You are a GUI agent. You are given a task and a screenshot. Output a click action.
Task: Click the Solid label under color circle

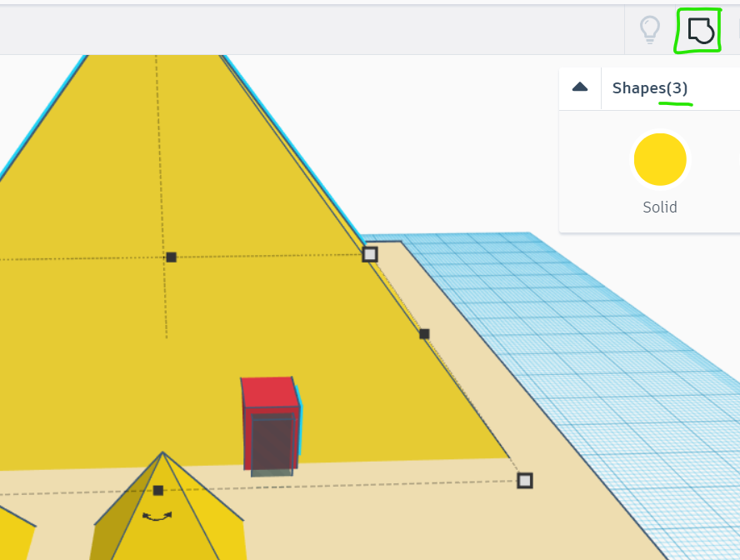[x=660, y=207]
